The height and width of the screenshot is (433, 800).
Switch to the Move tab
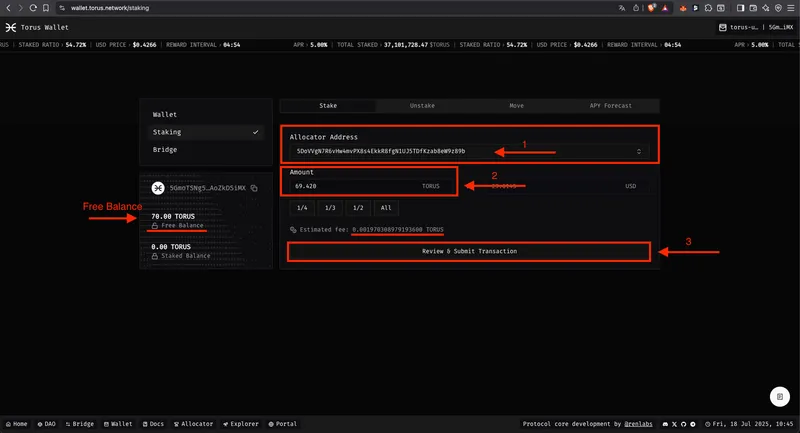click(516, 105)
